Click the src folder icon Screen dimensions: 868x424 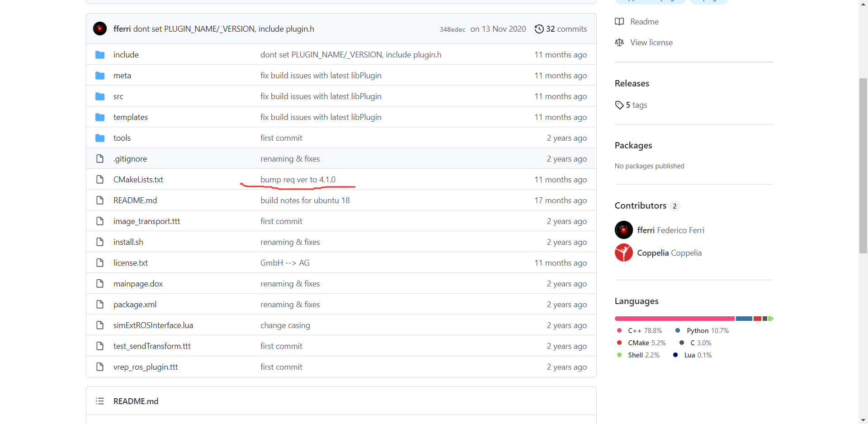click(100, 96)
